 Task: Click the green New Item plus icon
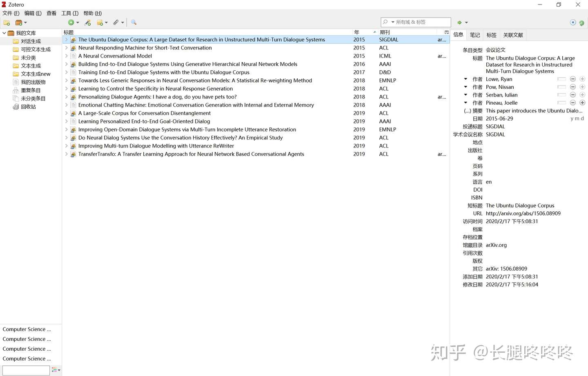(x=71, y=22)
